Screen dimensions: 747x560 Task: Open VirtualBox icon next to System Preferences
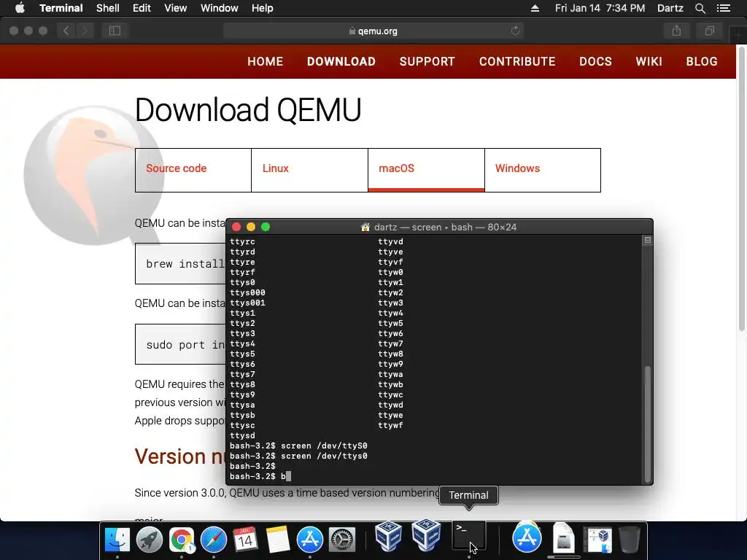388,536
